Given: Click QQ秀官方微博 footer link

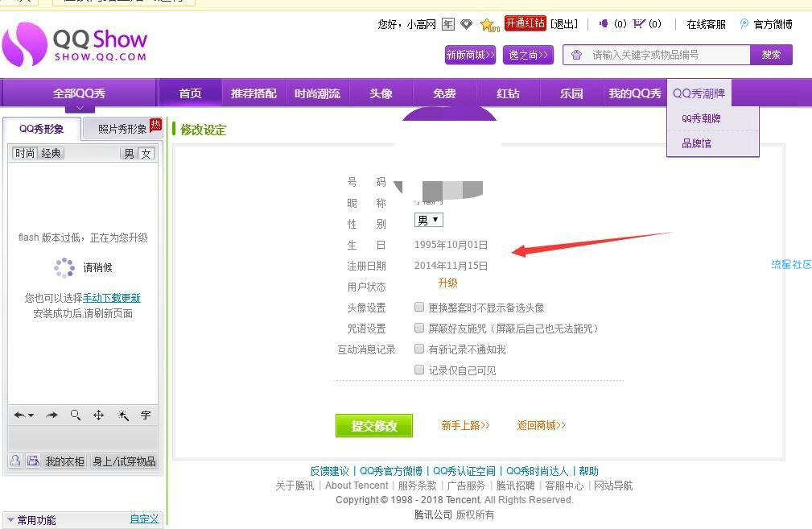Looking at the screenshot, I should pyautogui.click(x=391, y=471).
